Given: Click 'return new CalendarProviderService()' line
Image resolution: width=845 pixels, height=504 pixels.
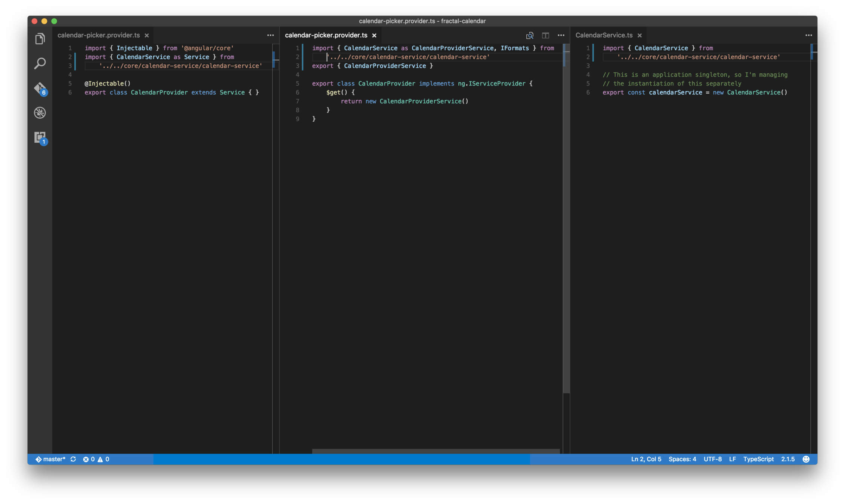Looking at the screenshot, I should click(405, 101).
